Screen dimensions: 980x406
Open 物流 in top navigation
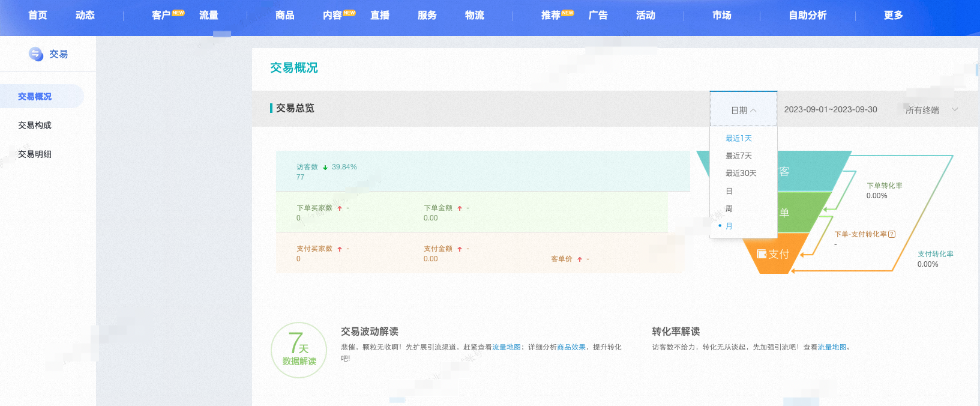[x=475, y=15]
